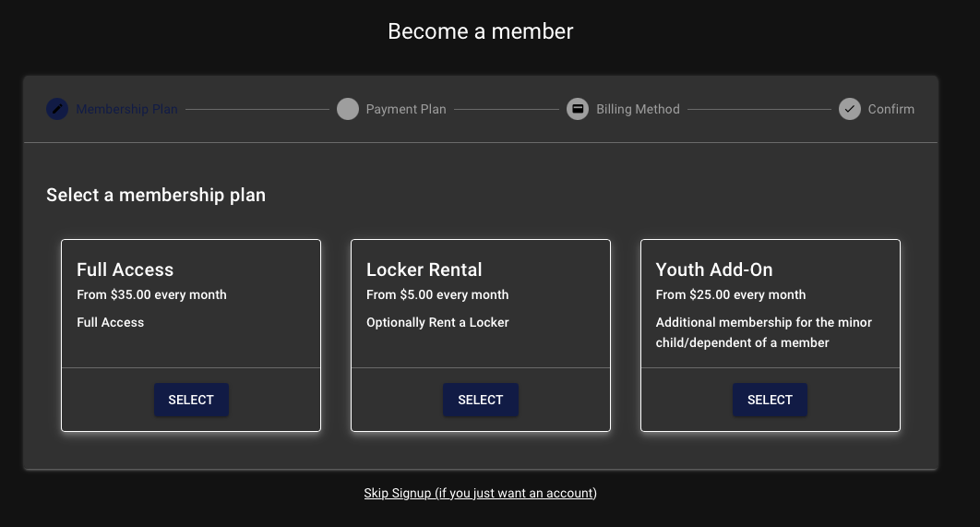This screenshot has width=980, height=527.
Task: Open the Billing Method step label
Action: (x=638, y=109)
